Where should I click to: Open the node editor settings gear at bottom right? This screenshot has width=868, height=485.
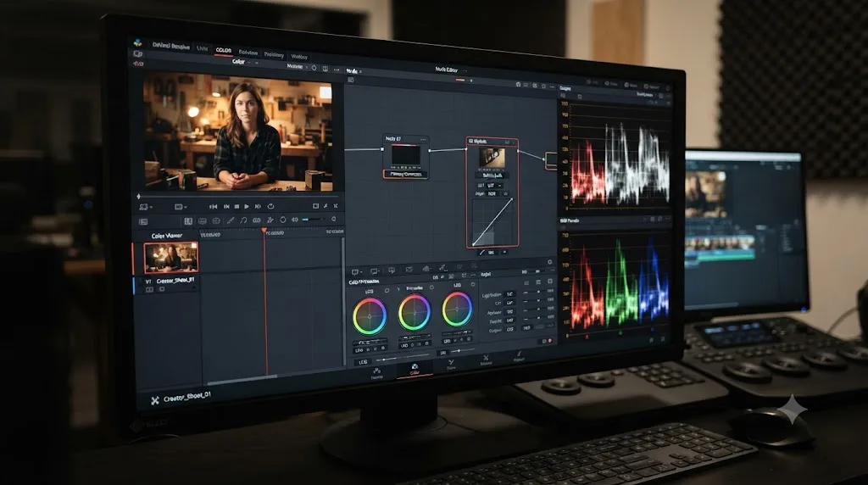pyautogui.click(x=549, y=262)
